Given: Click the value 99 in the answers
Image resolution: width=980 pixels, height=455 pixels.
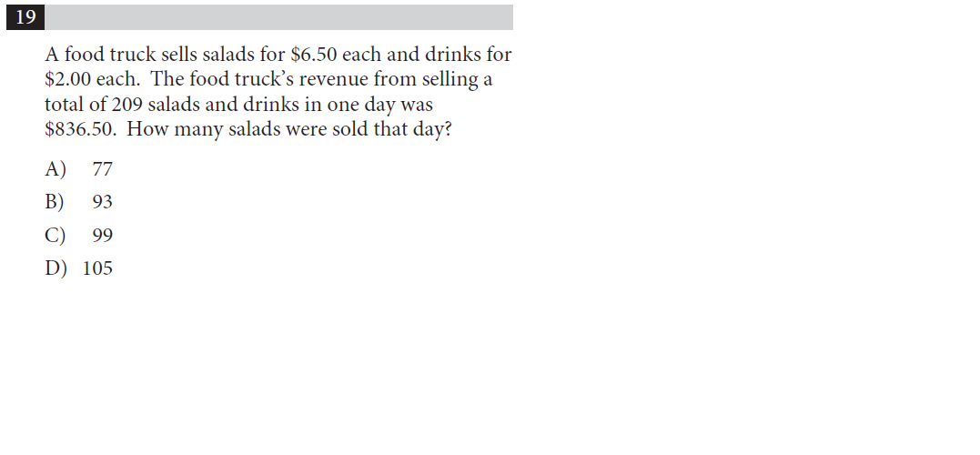Looking at the screenshot, I should [103, 236].
